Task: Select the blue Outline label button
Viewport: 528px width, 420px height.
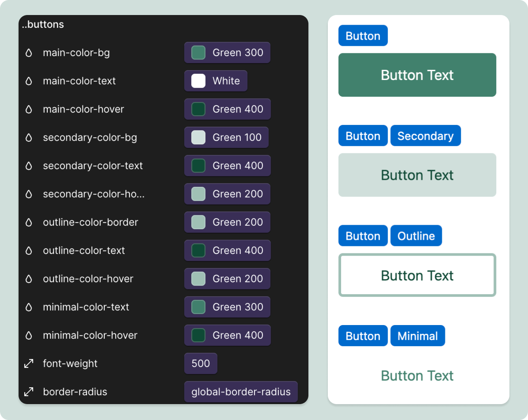Action: 416,235
